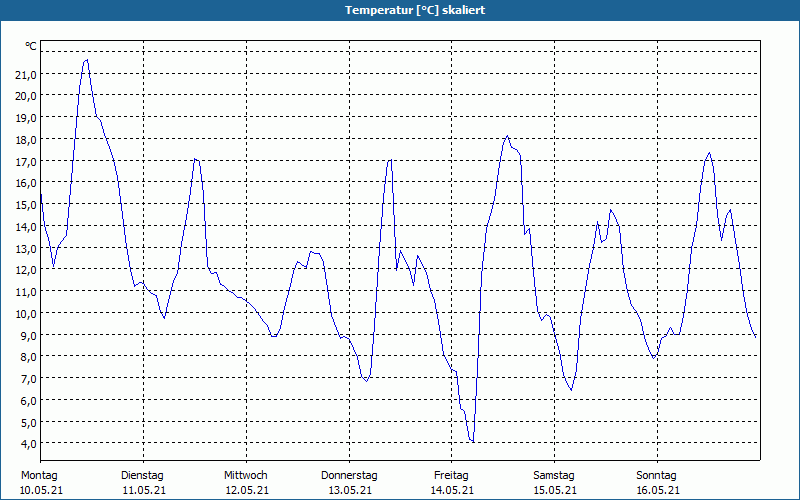Select the Donnerstag day label
The image size is (800, 500).
click(x=349, y=475)
